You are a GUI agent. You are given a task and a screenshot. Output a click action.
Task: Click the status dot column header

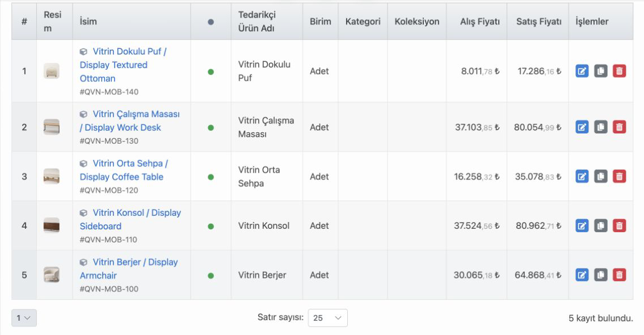point(211,22)
